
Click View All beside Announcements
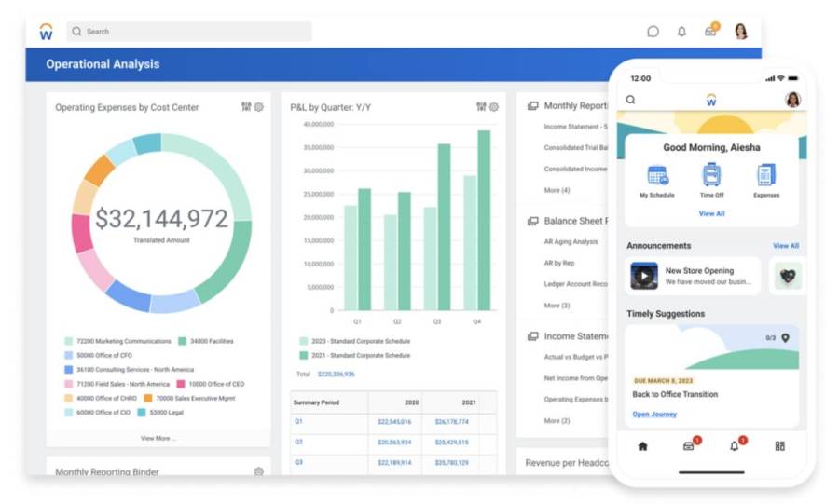pyautogui.click(x=786, y=246)
